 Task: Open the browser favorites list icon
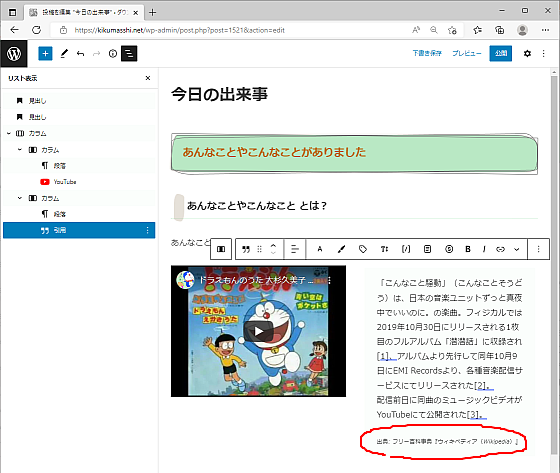coord(478,30)
